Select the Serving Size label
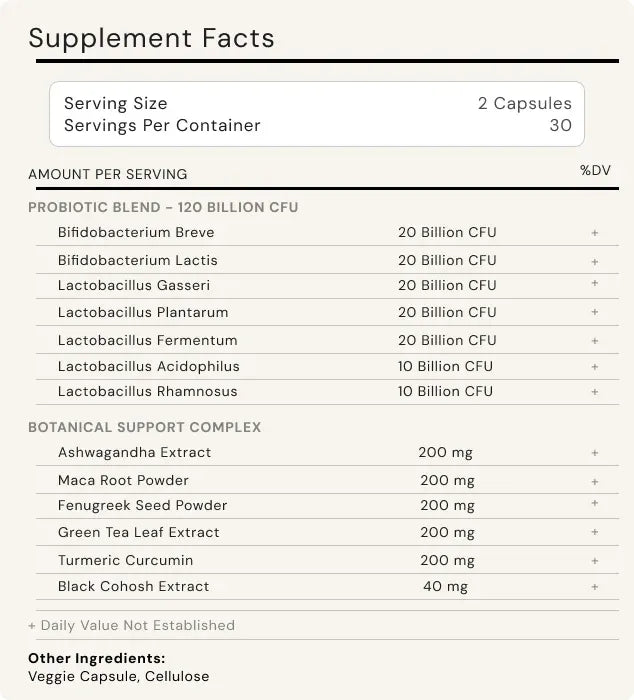Screen dimensions: 634x700 click(115, 103)
